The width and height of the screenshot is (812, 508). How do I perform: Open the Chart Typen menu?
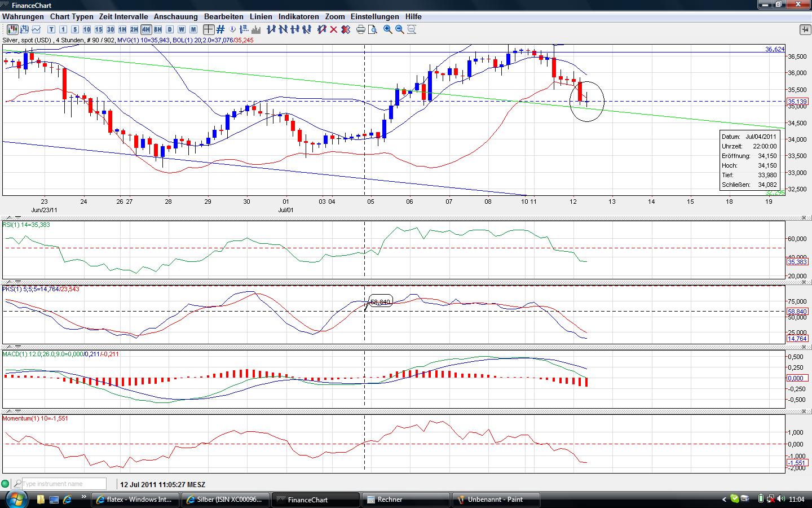pos(72,16)
